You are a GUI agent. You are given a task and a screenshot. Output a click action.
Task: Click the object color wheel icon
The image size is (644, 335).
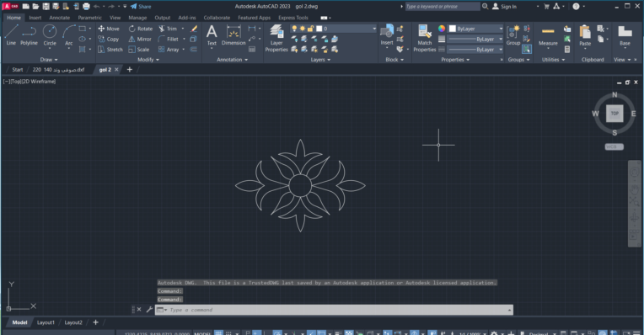[x=442, y=29]
